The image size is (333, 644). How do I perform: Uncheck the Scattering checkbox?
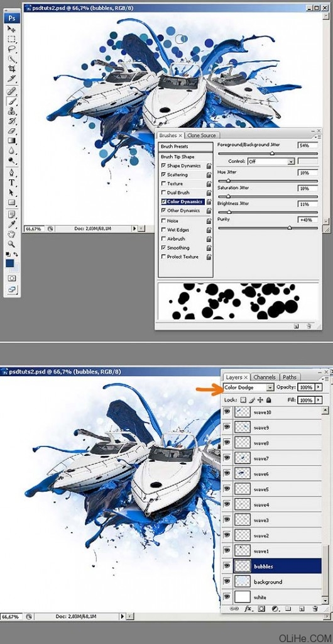164,175
